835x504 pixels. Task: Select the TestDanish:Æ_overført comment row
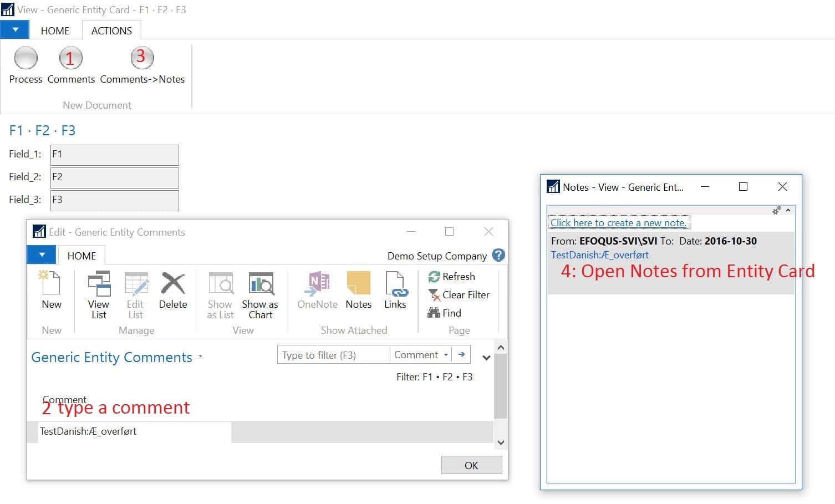pos(260,431)
